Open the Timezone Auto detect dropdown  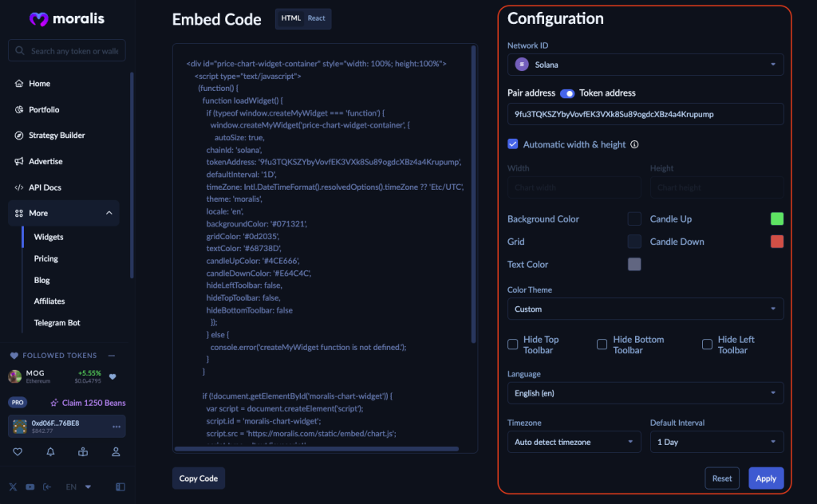coord(574,442)
